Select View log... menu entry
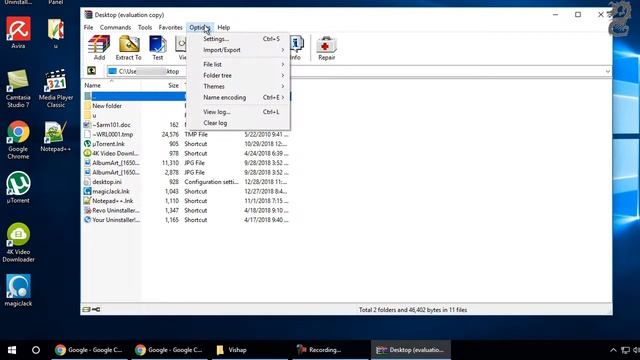Screen dimensions: 640x360 [239, 112]
